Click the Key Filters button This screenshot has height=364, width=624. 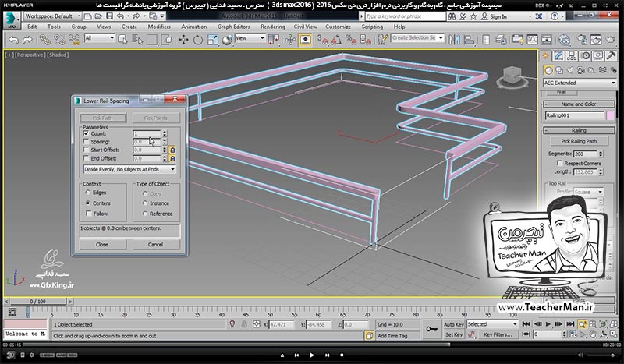[498, 334]
